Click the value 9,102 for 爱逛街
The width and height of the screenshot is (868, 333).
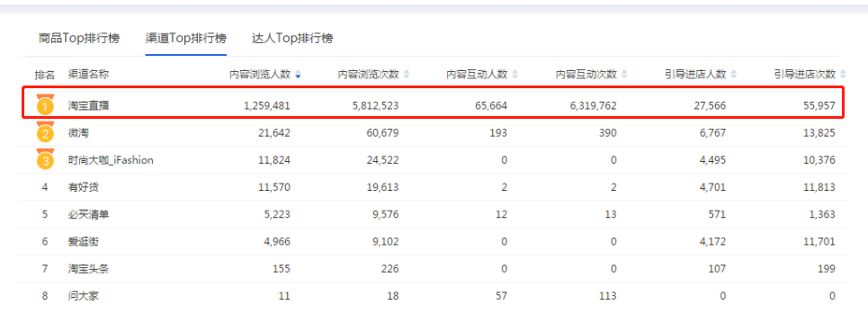tap(386, 241)
